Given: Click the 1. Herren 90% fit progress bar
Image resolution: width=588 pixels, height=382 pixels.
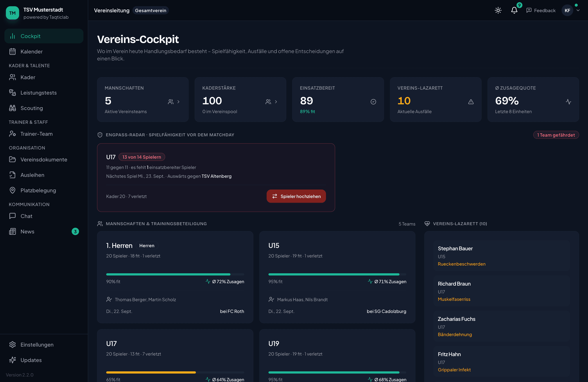Looking at the screenshot, I should click(175, 274).
